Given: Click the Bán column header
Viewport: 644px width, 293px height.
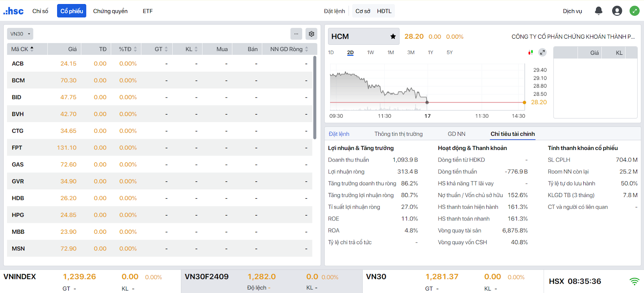Looking at the screenshot, I should click(x=252, y=49).
